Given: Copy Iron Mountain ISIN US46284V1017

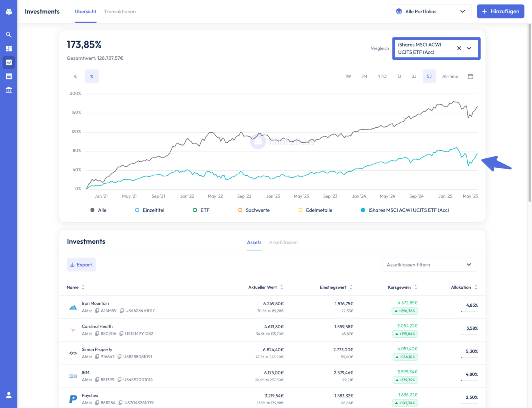Looking at the screenshot, I should pos(122,311).
